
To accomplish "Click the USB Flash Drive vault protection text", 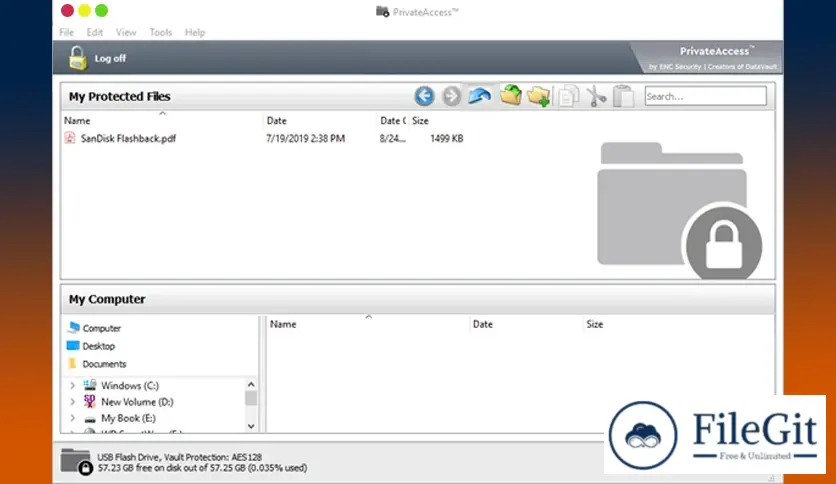I will [x=179, y=457].
